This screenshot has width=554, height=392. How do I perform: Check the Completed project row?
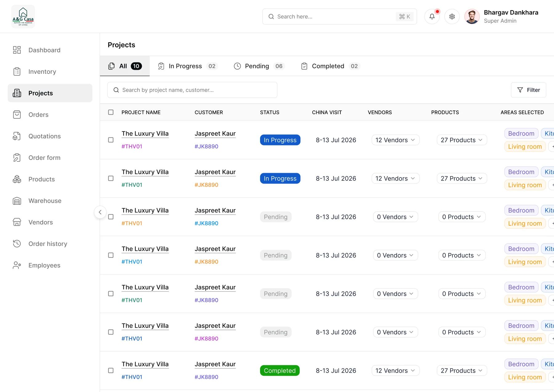click(x=111, y=370)
